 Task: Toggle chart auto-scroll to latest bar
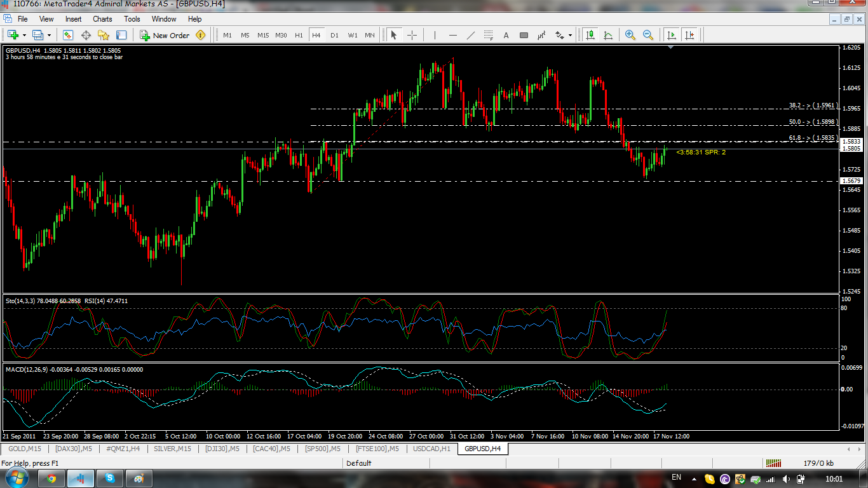click(672, 35)
